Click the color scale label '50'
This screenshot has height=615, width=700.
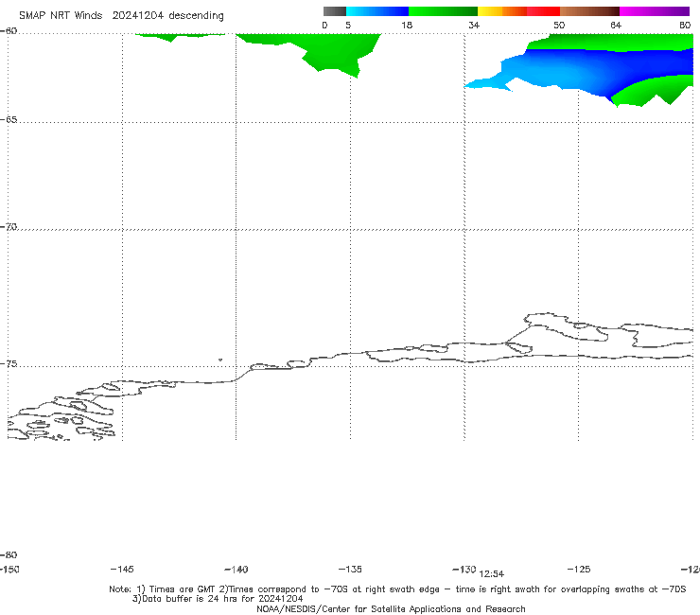(559, 25)
